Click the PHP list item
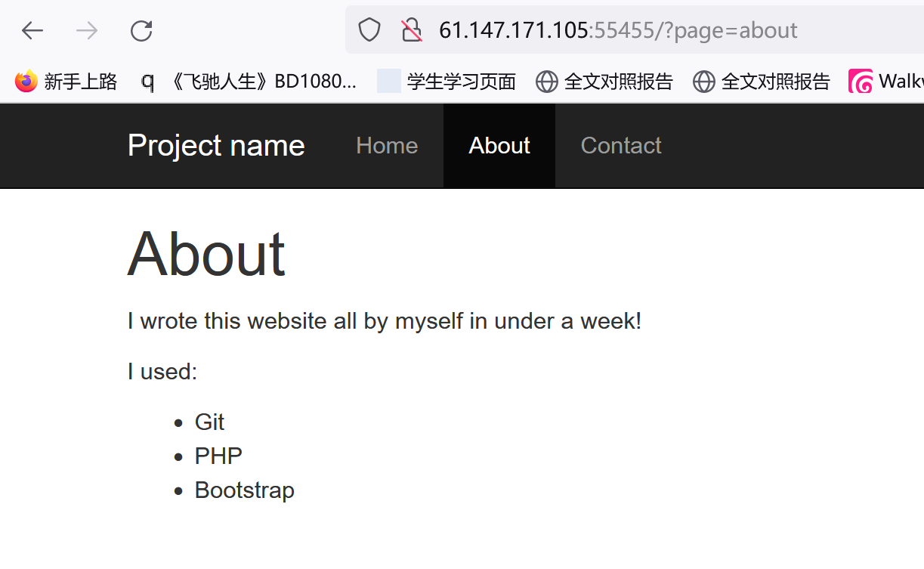The height and width of the screenshot is (569, 924). click(x=218, y=456)
